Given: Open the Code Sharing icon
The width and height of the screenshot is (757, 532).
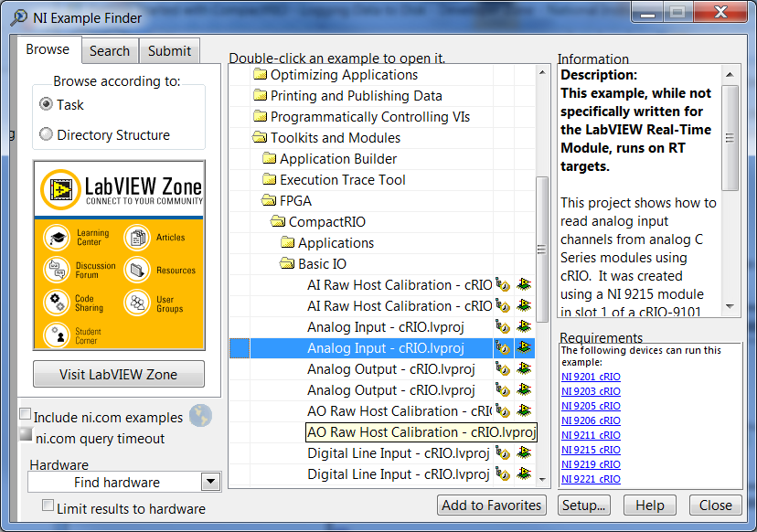Looking at the screenshot, I should [x=57, y=303].
